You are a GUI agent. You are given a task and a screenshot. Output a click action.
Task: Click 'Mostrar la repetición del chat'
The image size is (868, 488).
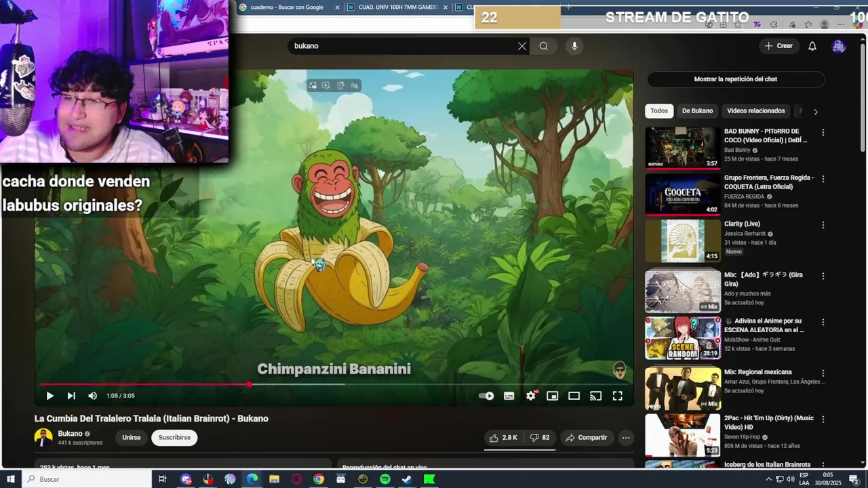click(x=736, y=79)
